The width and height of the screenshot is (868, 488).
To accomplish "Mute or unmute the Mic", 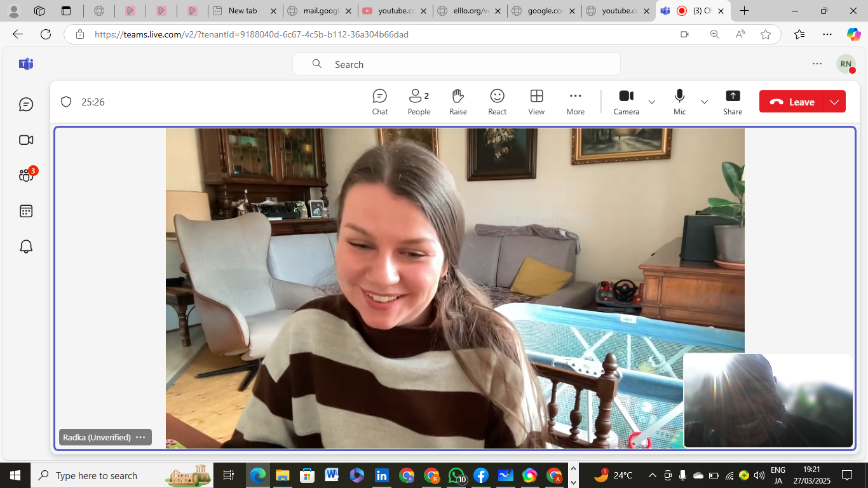I will pyautogui.click(x=679, y=102).
